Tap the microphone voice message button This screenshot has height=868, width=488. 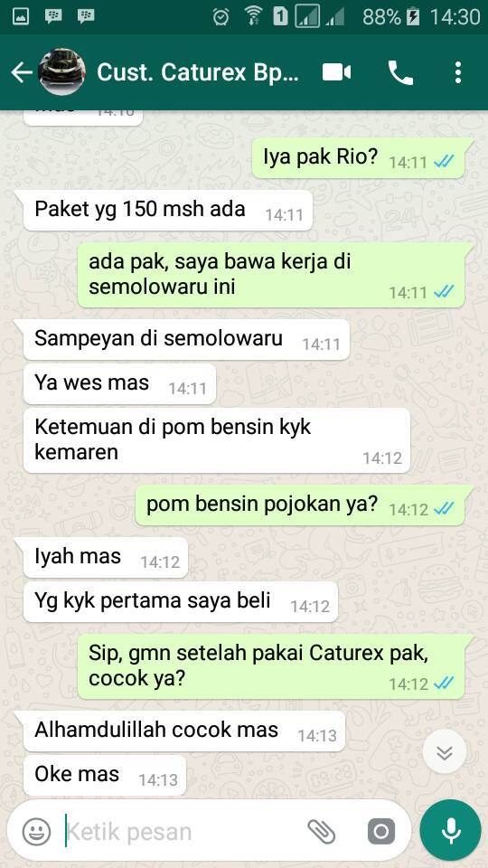(450, 830)
